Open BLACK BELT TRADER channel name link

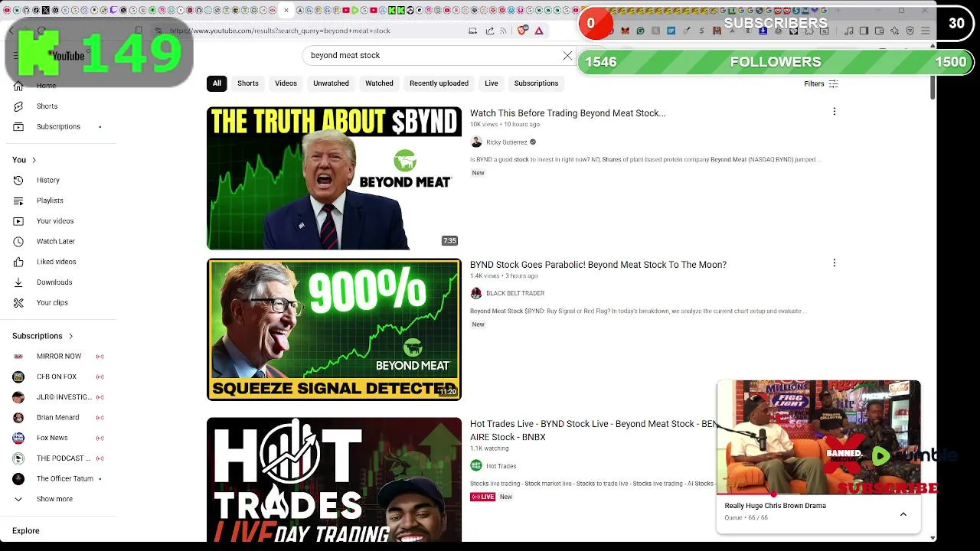pos(515,293)
